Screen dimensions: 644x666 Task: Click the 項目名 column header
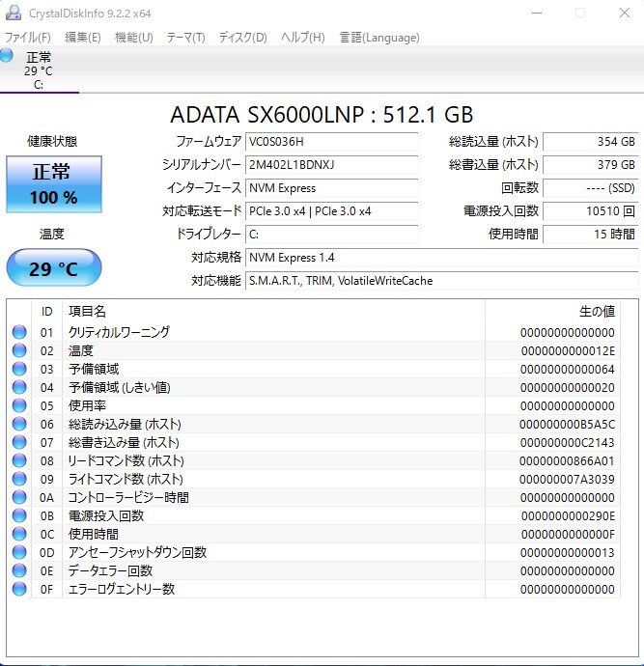coord(87,312)
